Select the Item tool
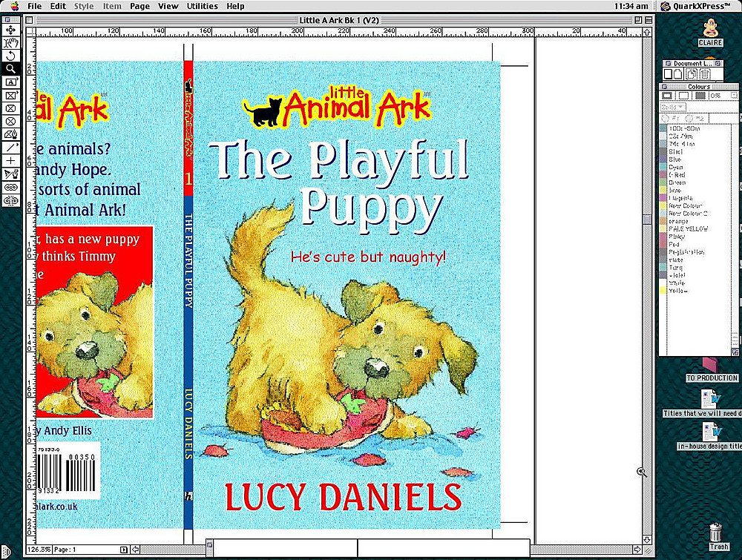742x560 pixels. (10, 30)
